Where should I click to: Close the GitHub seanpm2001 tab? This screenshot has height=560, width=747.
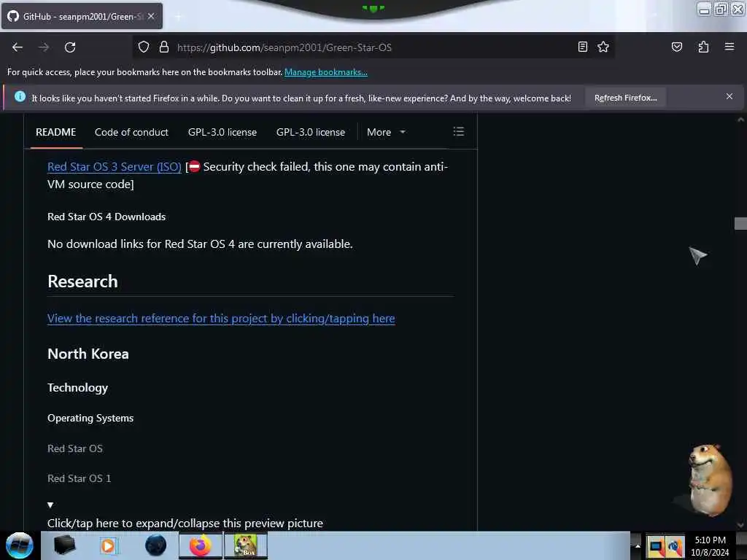click(151, 16)
